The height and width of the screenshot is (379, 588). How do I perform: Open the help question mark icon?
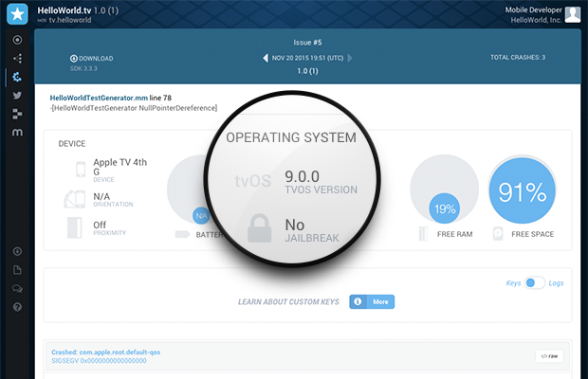[x=17, y=307]
